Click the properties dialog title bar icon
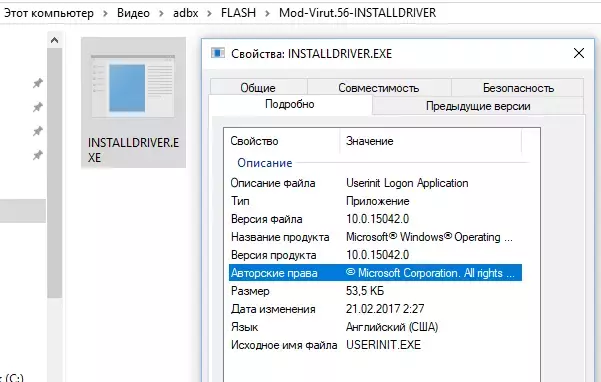The width and height of the screenshot is (601, 382). (x=218, y=53)
